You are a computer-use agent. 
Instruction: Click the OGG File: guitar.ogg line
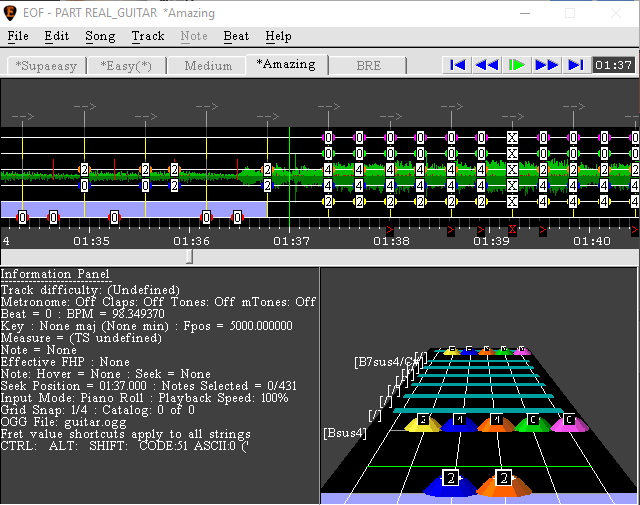click(64, 422)
